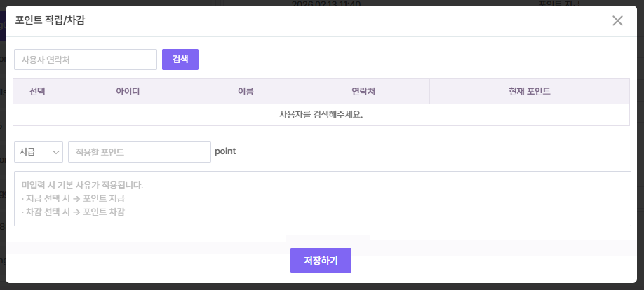Screen dimensions: 644x290
Task: Click the 선택 column header
Action: coord(38,92)
